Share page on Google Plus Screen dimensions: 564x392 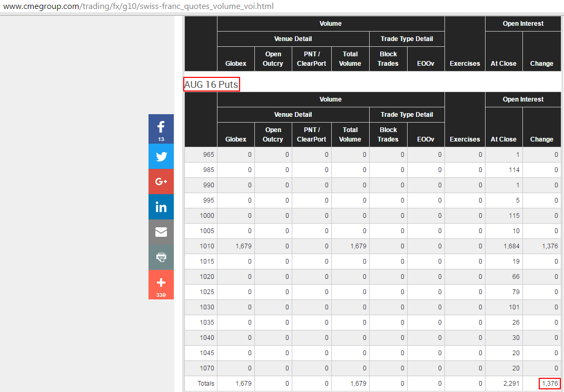tap(161, 182)
